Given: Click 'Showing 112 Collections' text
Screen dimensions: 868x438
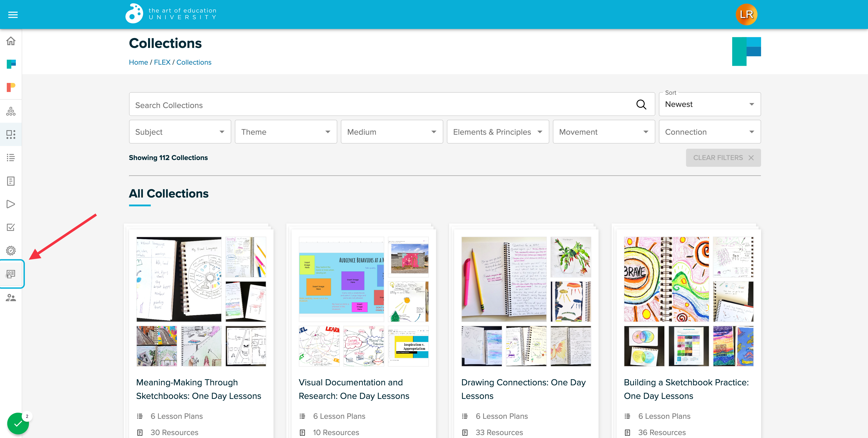Looking at the screenshot, I should (168, 158).
